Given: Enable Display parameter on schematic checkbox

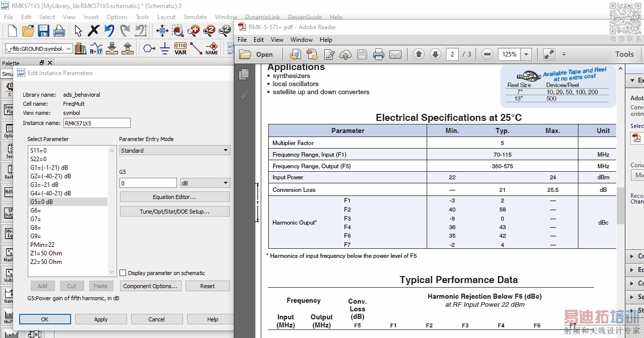Looking at the screenshot, I should [x=123, y=273].
